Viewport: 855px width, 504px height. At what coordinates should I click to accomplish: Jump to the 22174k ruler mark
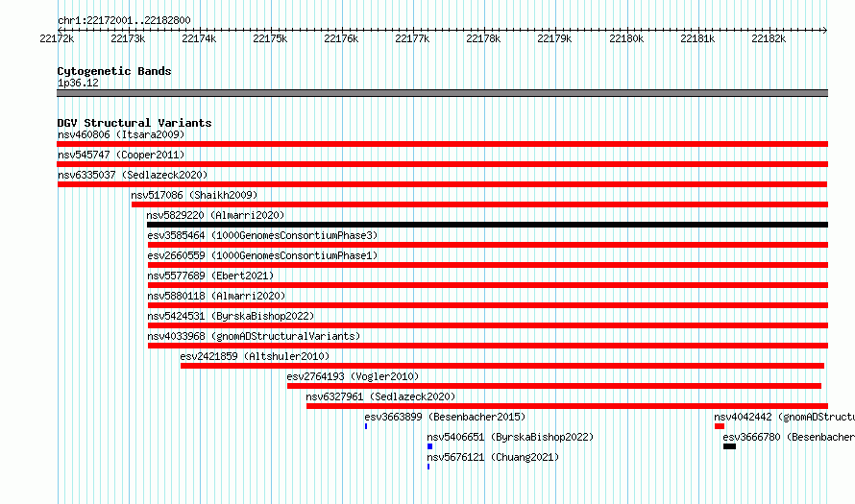(x=199, y=38)
